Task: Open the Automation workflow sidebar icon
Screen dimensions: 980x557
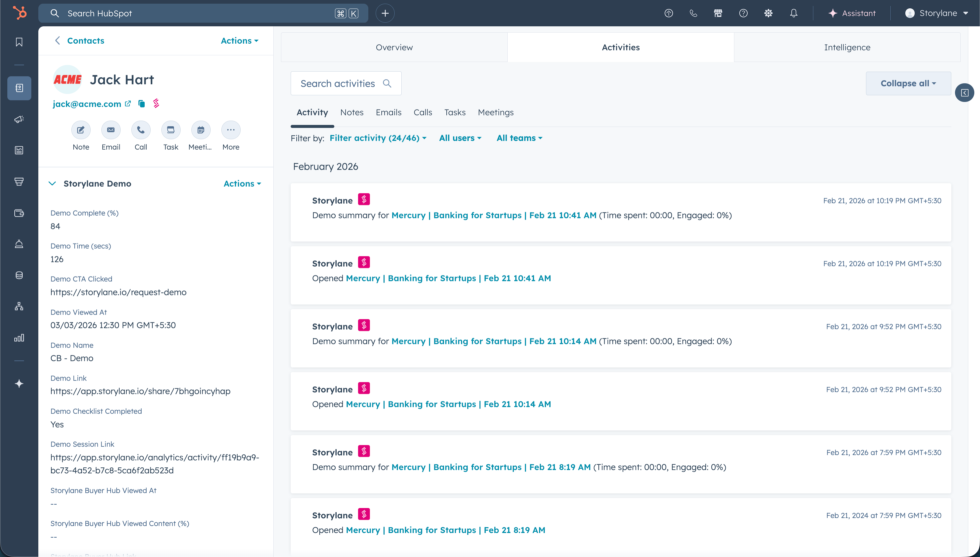Action: (x=19, y=306)
